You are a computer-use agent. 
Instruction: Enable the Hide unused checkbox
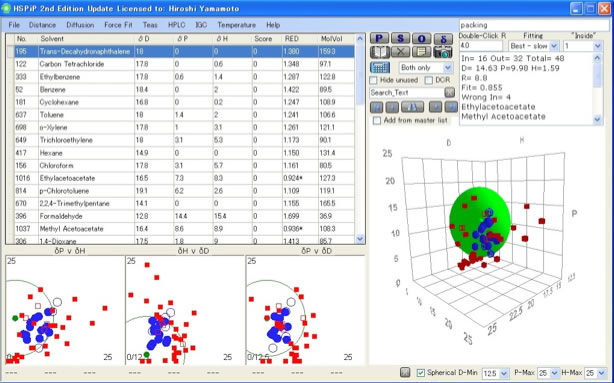click(374, 80)
